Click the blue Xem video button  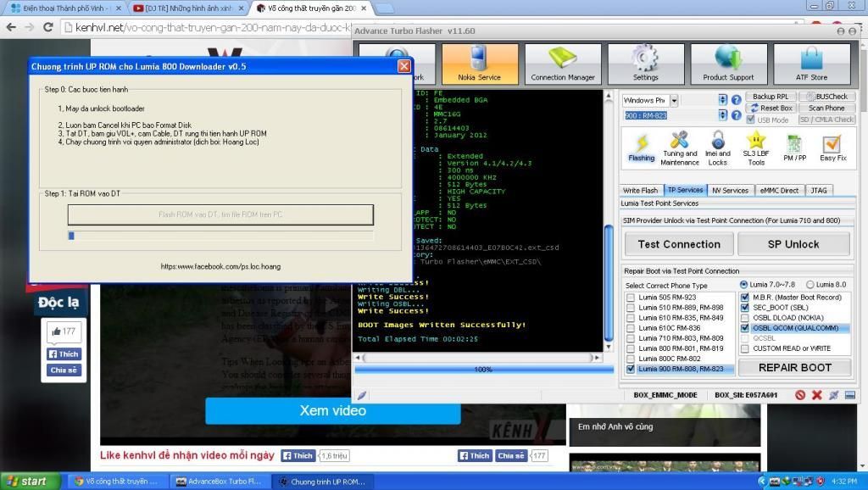point(332,411)
